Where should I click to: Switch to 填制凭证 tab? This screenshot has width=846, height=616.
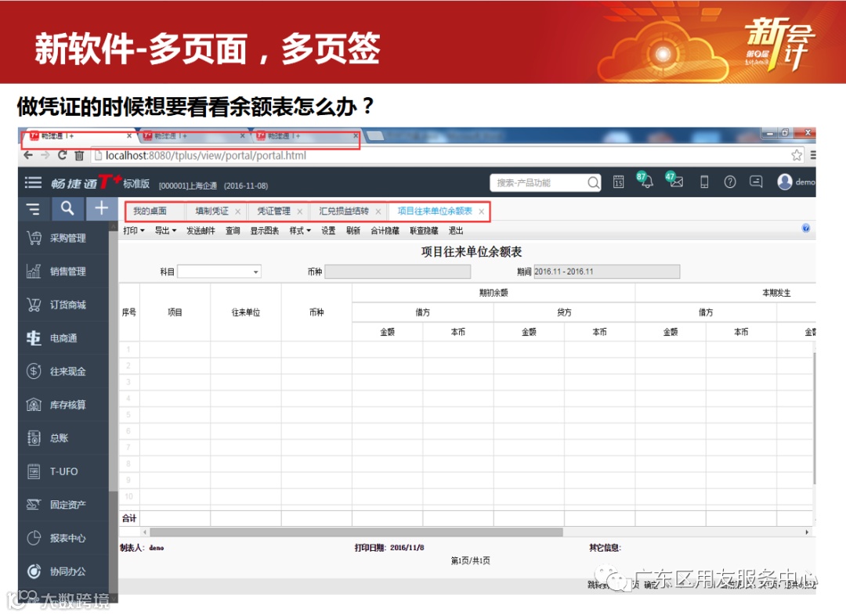pyautogui.click(x=211, y=211)
